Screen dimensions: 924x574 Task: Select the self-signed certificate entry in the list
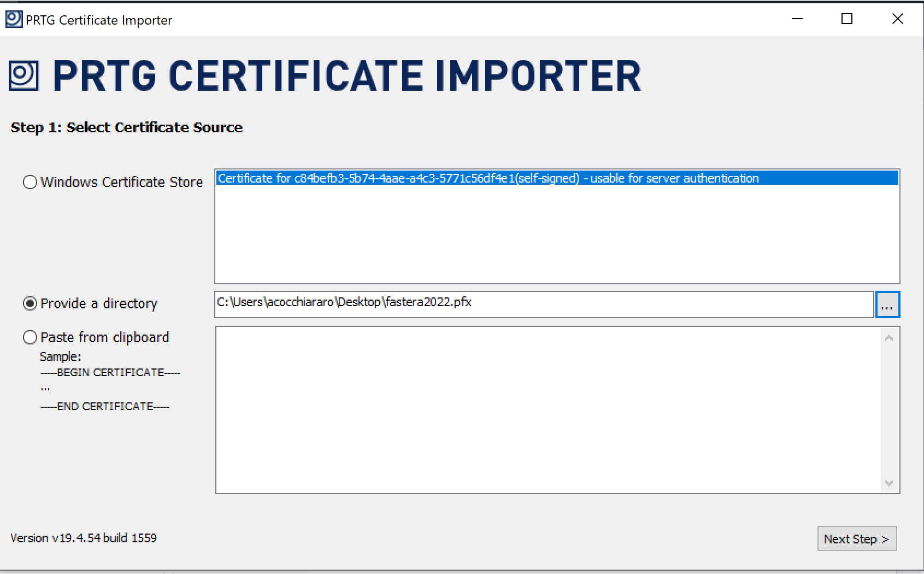pyautogui.click(x=557, y=178)
